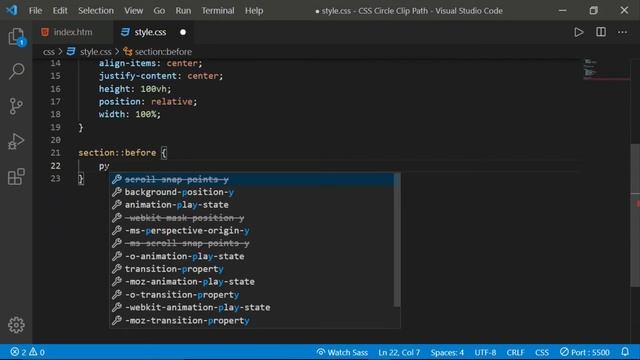Open the Selection menu

[96, 11]
